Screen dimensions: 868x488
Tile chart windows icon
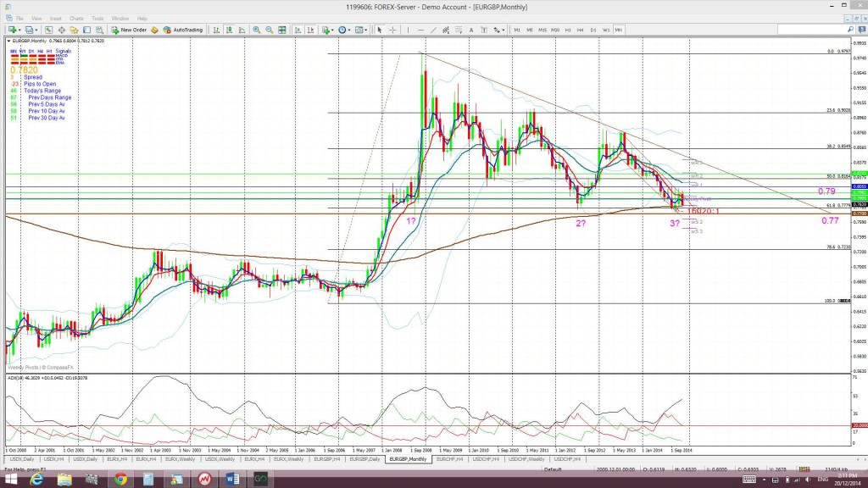pyautogui.click(x=281, y=30)
